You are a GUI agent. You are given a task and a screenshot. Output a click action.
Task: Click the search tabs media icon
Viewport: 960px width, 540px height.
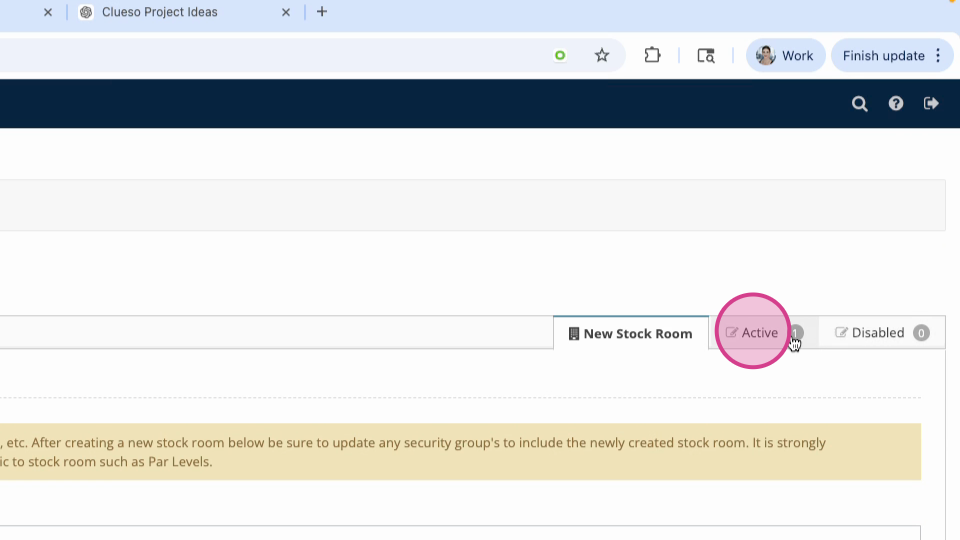706,56
